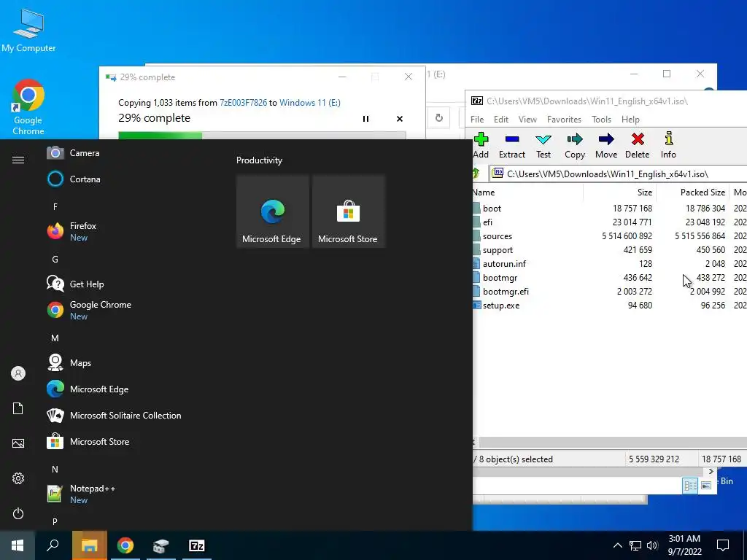This screenshot has height=560, width=747.
Task: Click the letter G section header
Action: tap(55, 260)
